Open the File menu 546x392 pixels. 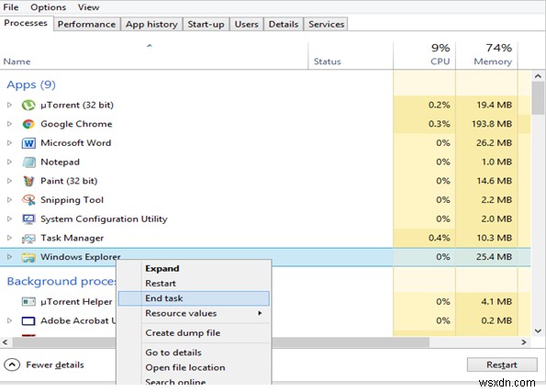coord(11,7)
